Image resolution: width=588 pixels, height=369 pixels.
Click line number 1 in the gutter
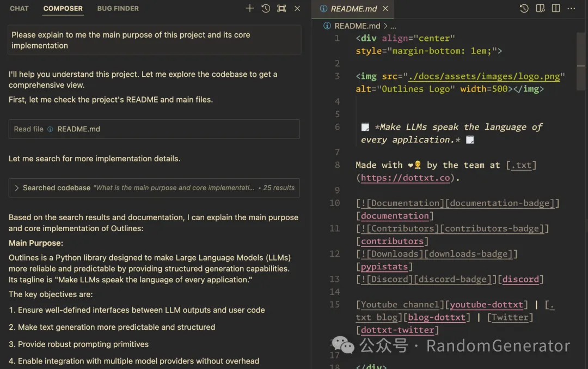(x=337, y=38)
